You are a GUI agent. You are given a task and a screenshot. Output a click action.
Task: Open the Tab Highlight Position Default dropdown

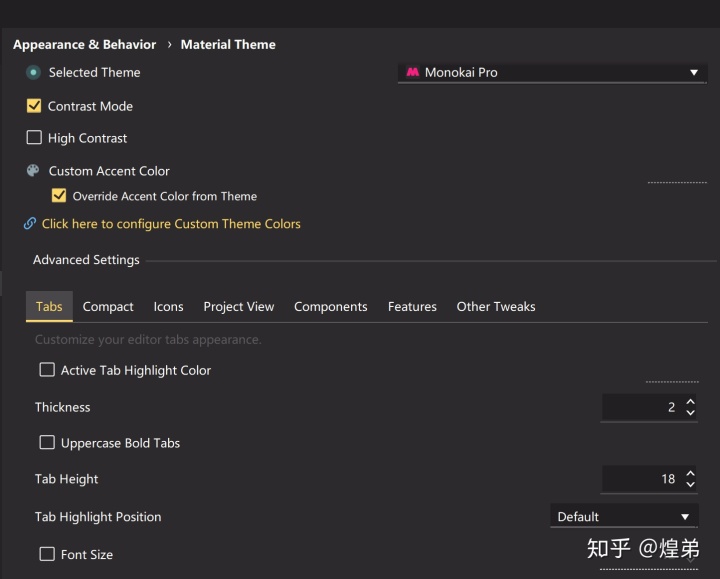(624, 517)
